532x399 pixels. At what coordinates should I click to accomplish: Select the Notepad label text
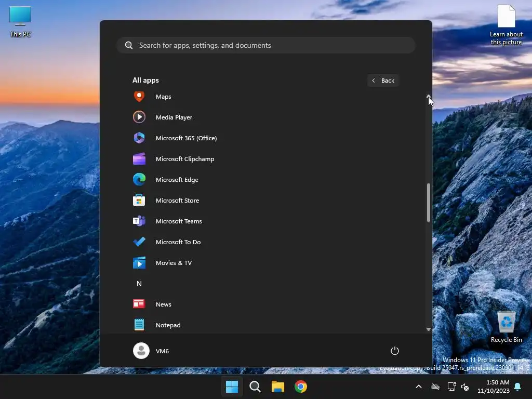(x=168, y=325)
